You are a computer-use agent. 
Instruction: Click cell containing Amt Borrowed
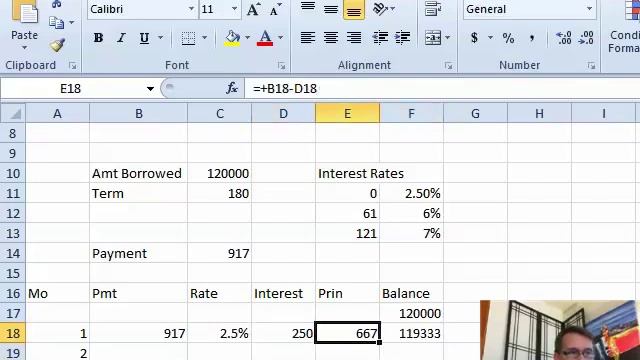139,173
